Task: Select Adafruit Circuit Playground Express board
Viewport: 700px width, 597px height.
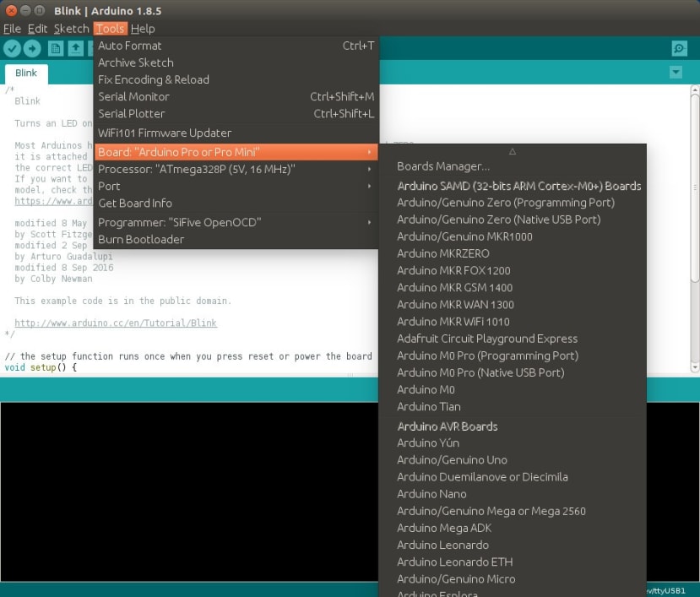Action: (513, 339)
